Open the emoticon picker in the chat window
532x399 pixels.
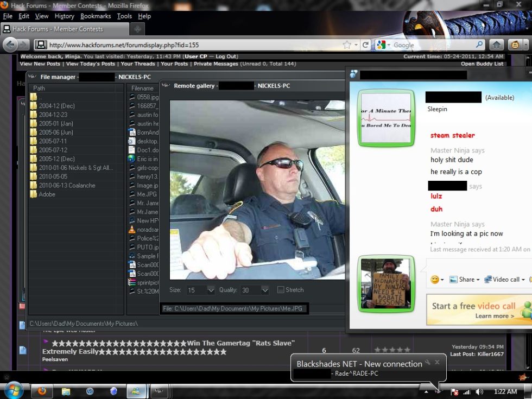[434, 279]
